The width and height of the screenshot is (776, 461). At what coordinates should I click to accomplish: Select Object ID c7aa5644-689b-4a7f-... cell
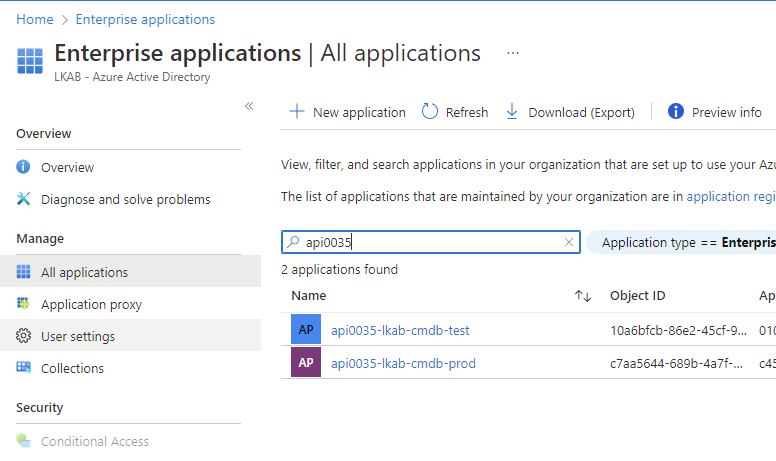[x=676, y=364]
